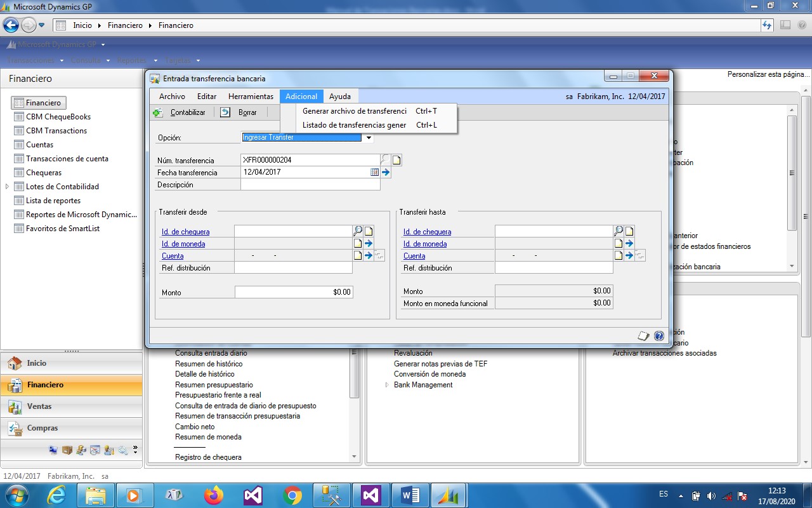Switch to the Compras navigation pane button
Image resolution: width=812 pixels, height=508 pixels.
tap(71, 428)
